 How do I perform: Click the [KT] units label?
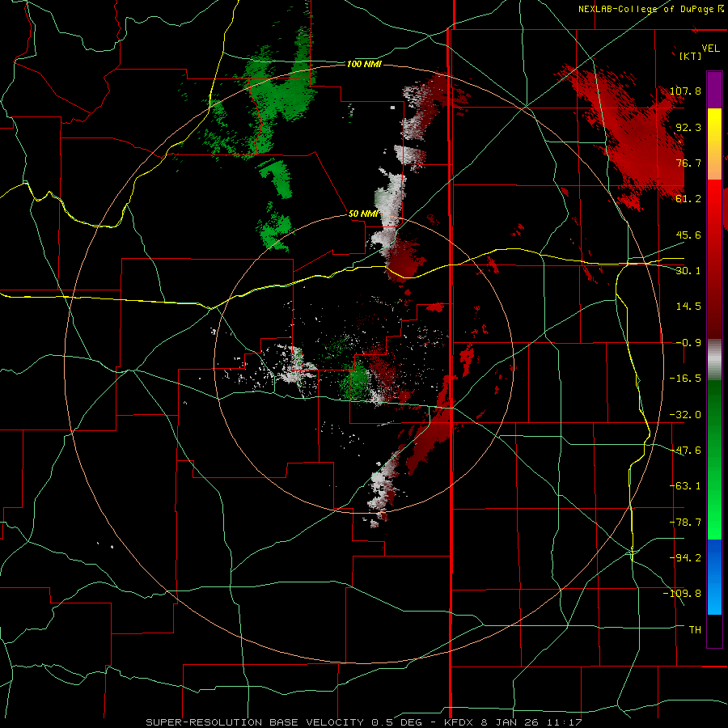point(691,56)
